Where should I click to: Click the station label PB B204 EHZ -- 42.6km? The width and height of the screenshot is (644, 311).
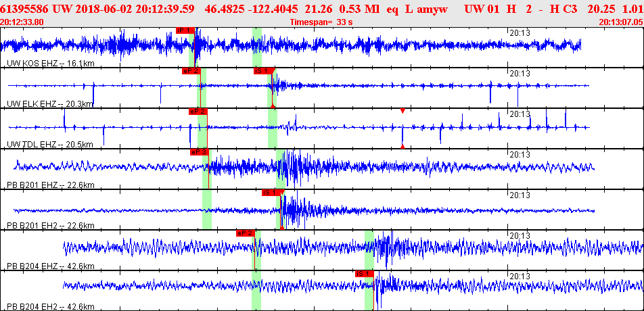[x=51, y=266]
